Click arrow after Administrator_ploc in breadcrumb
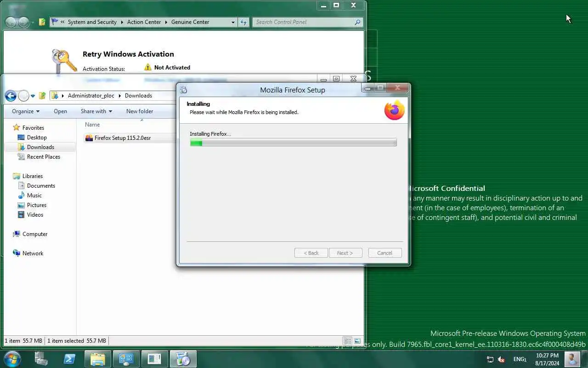 tap(119, 96)
